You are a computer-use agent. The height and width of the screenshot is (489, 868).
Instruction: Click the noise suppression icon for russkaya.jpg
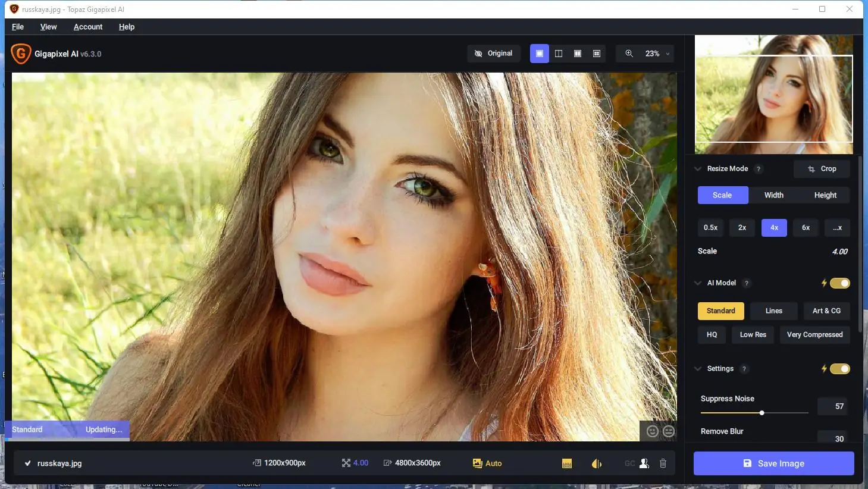coord(567,463)
